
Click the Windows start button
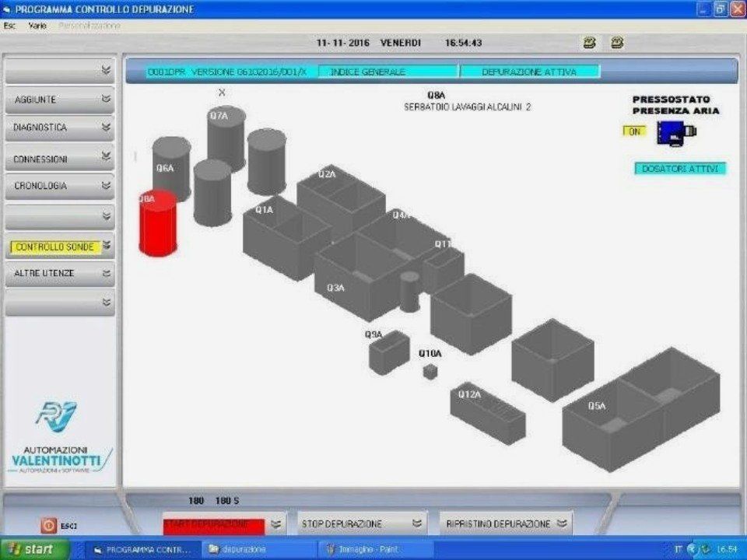(x=35, y=549)
